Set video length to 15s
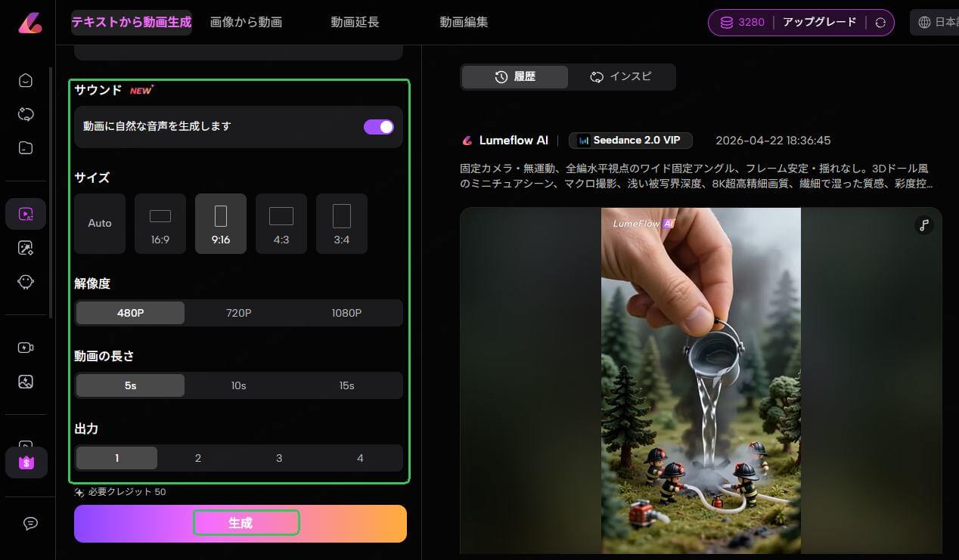This screenshot has width=959, height=560. (346, 385)
